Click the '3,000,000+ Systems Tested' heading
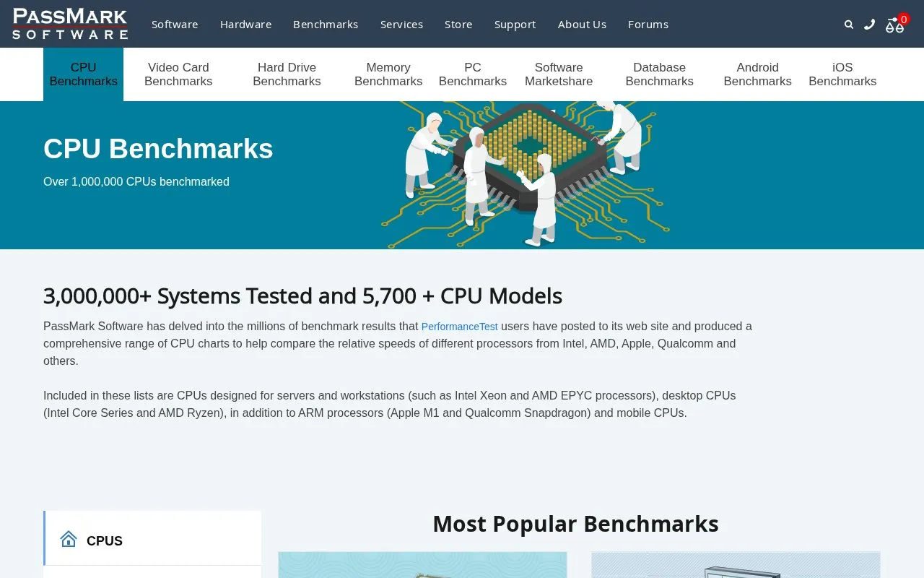The image size is (924, 578). pos(302,296)
